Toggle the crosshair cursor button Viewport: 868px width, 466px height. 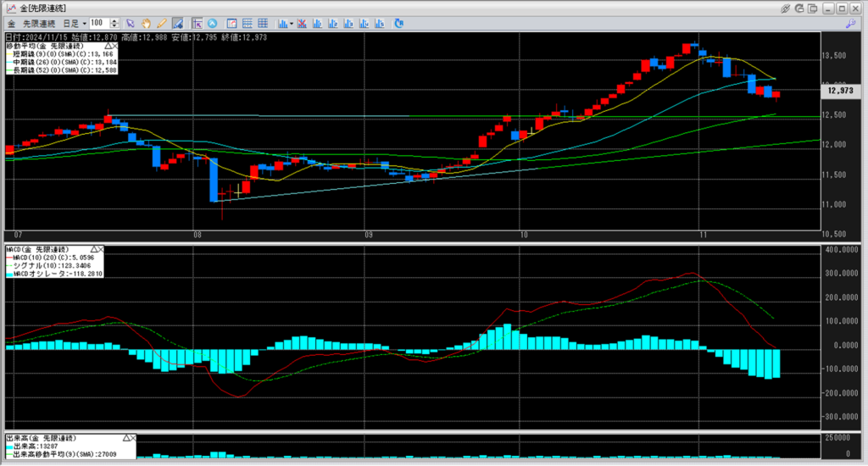click(x=197, y=23)
